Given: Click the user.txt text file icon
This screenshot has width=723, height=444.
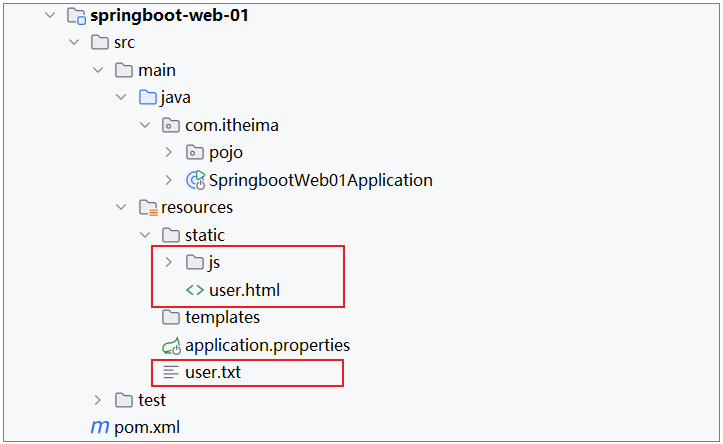Looking at the screenshot, I should 170,373.
